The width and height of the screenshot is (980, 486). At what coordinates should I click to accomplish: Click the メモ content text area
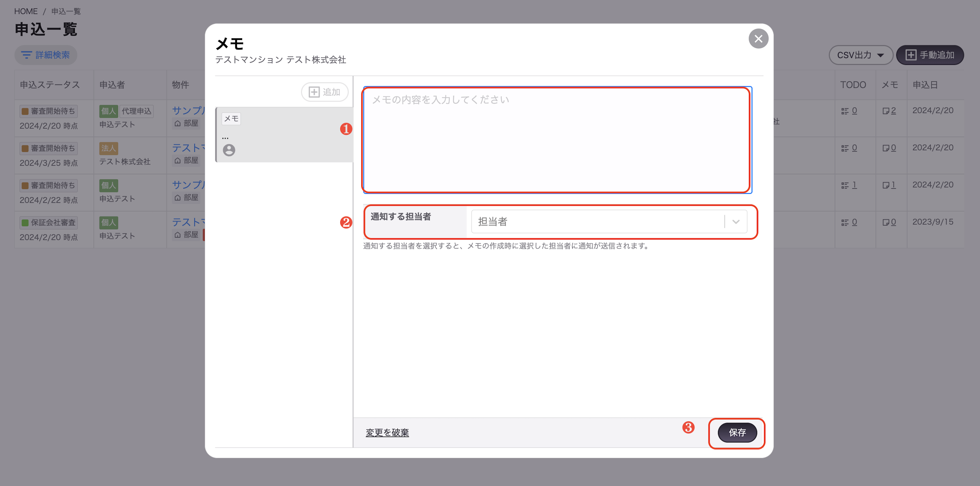(x=557, y=140)
